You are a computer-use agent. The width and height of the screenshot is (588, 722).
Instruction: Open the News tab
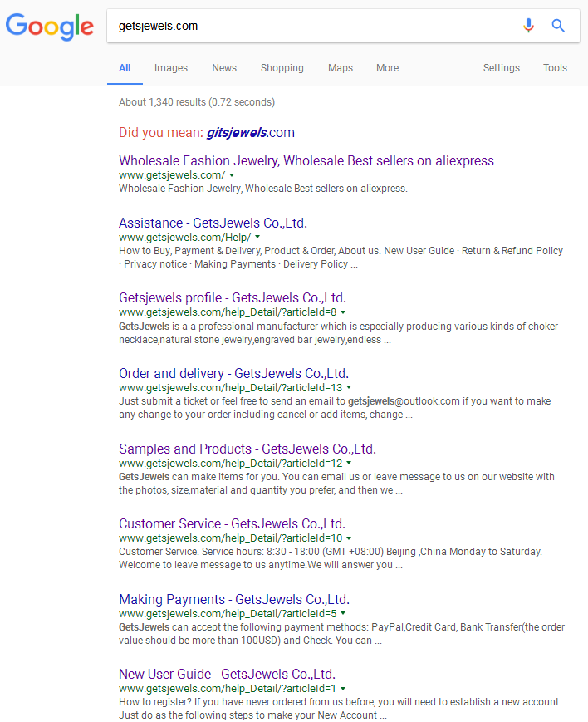click(224, 68)
